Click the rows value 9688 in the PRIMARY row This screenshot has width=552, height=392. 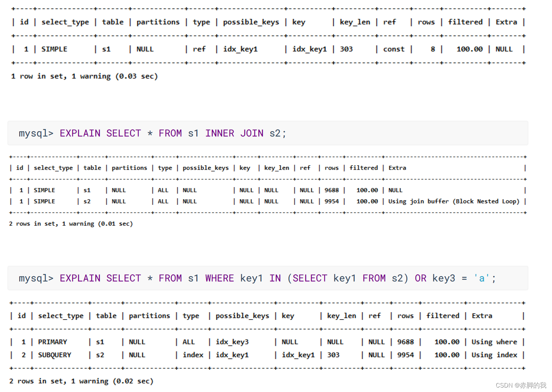click(406, 342)
